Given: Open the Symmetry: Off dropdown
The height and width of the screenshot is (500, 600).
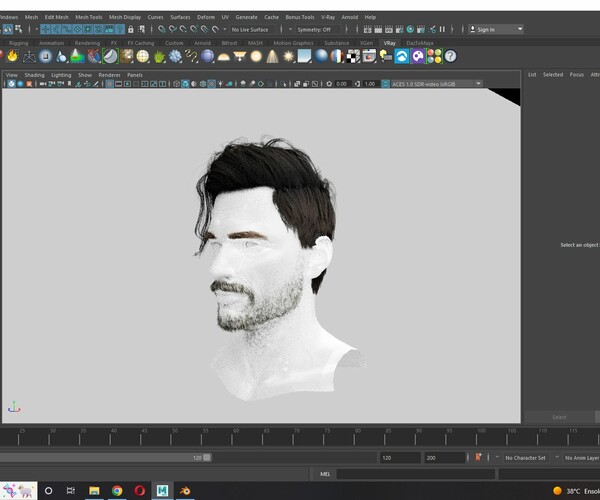Looking at the screenshot, I should [317, 29].
